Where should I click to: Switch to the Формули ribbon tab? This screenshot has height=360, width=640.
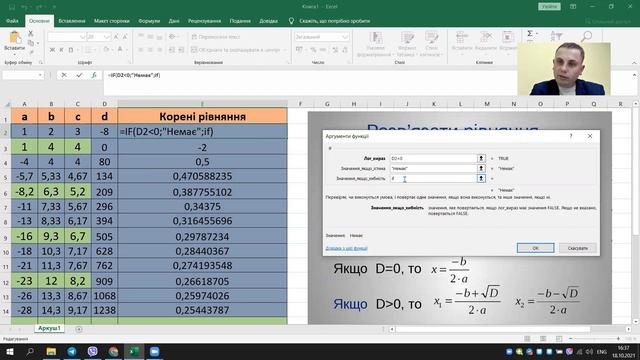[149, 21]
